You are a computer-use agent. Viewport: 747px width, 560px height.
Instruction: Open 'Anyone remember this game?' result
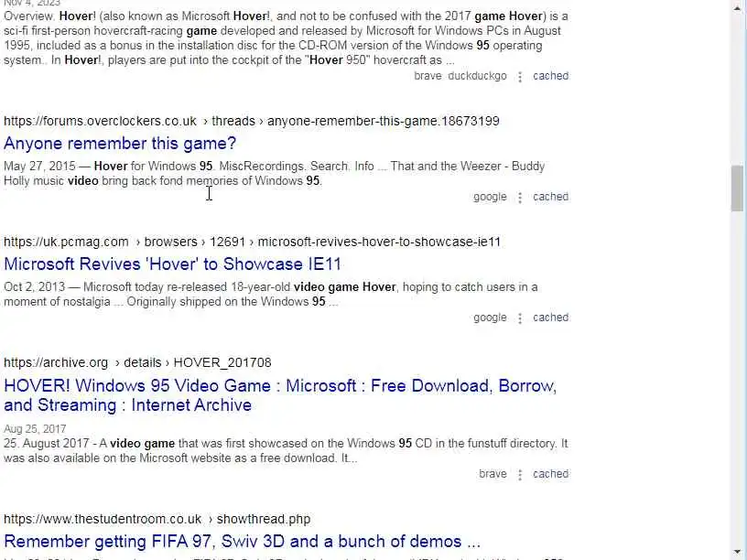(120, 144)
